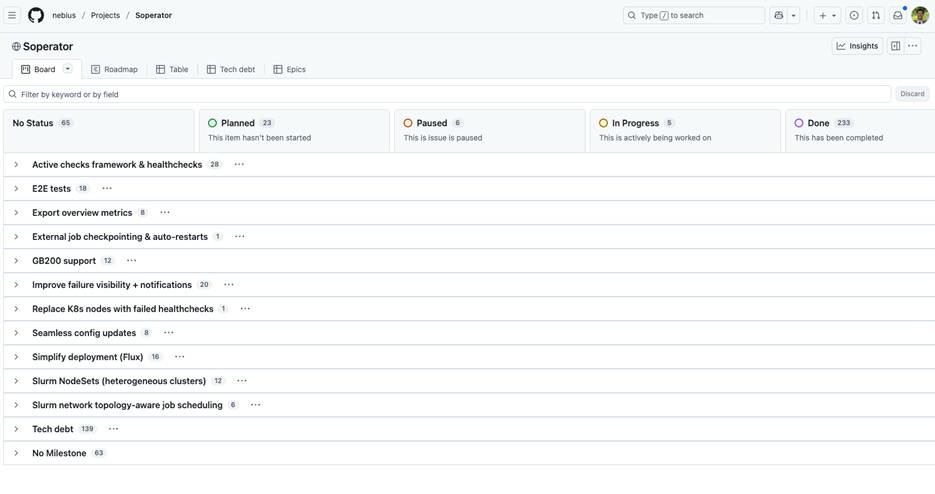The width and height of the screenshot is (935, 494).
Task: Switch to the Roadmap tab
Action: 114,69
